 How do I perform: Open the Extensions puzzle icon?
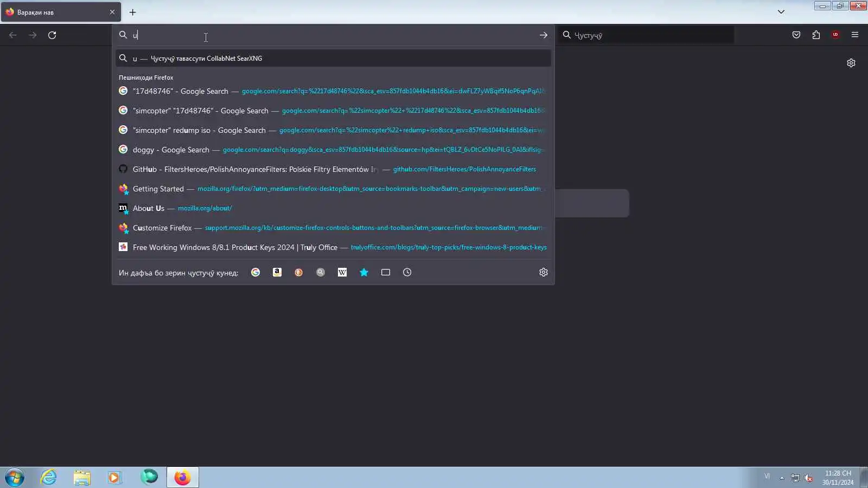tap(816, 35)
